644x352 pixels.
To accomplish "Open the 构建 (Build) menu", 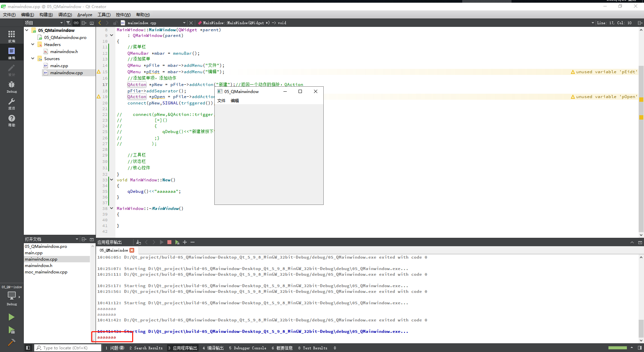I will 46,14.
